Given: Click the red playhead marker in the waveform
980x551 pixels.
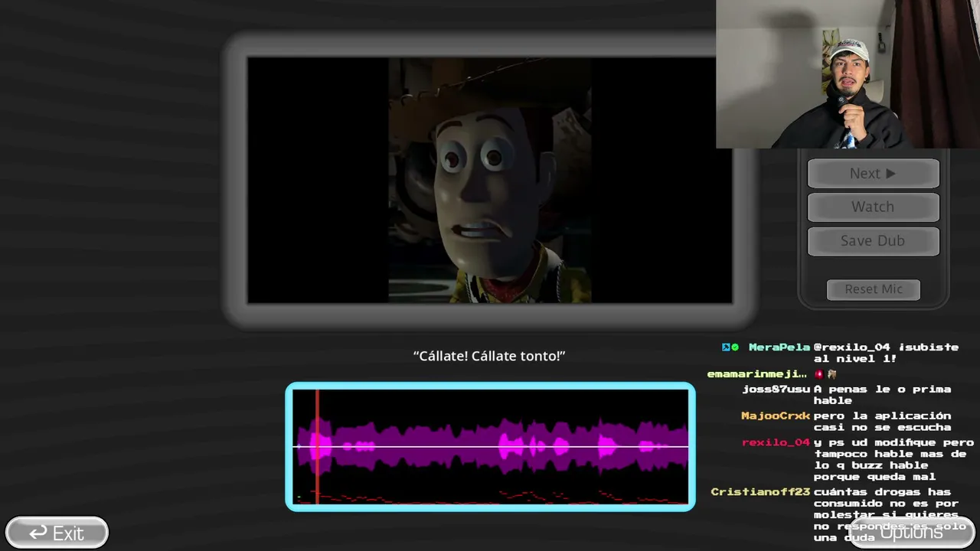Looking at the screenshot, I should (x=317, y=446).
